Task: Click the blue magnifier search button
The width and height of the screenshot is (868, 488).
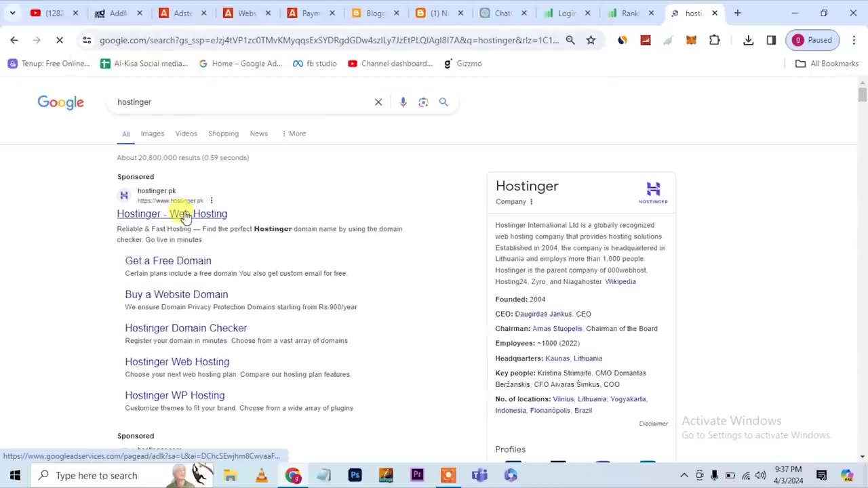Action: pos(443,102)
